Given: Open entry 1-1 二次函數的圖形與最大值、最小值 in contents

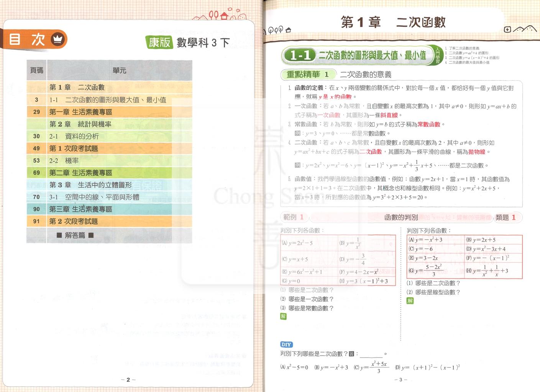Looking at the screenshot, I should click(109, 100).
